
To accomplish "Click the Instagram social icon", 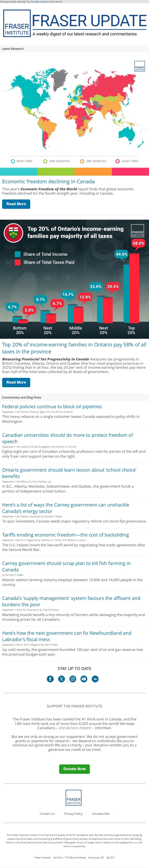I will 73,679.
